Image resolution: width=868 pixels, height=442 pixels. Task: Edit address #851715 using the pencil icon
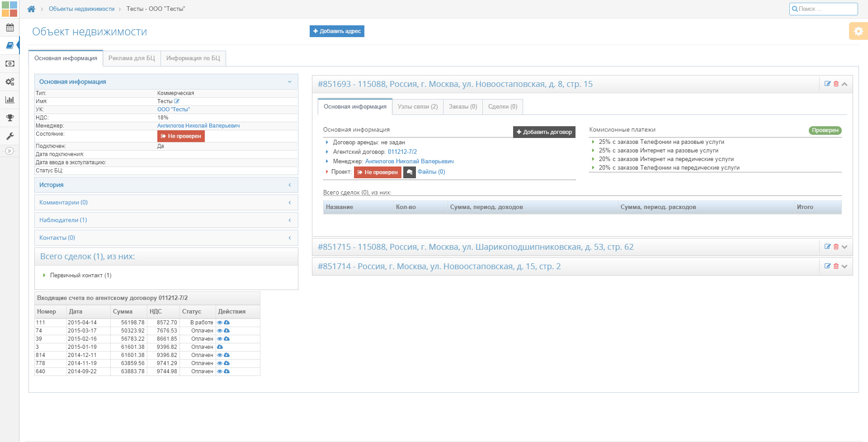point(827,247)
